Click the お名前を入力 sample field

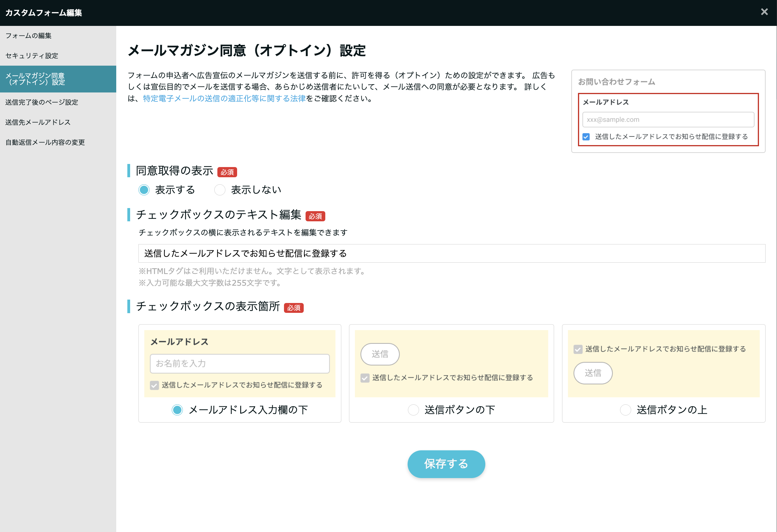tap(240, 364)
